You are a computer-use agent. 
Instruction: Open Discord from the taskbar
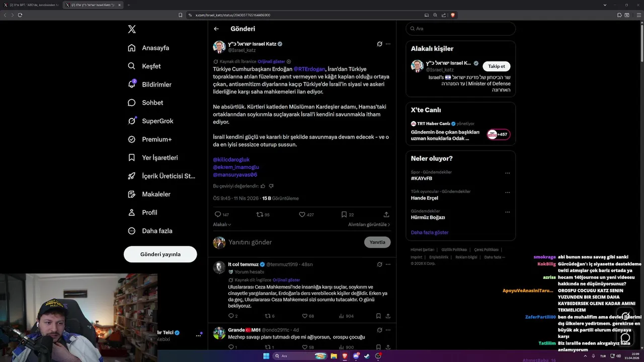pos(356,356)
